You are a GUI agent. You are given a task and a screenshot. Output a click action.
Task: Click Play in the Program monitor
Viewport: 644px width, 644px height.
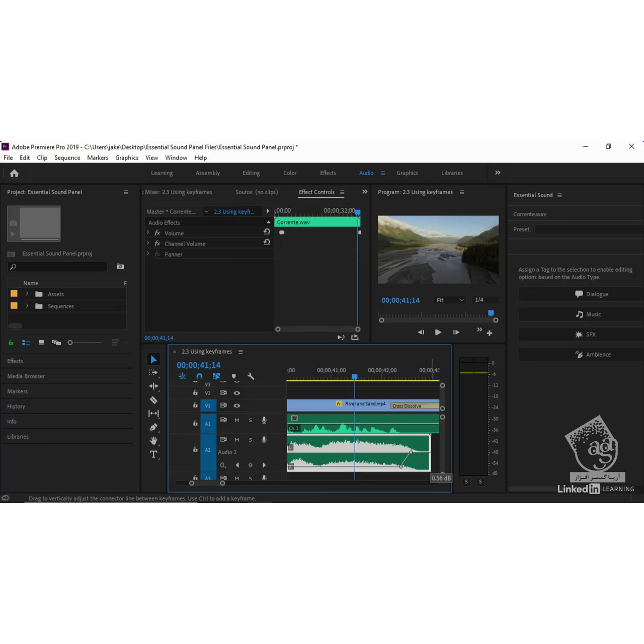(438, 332)
